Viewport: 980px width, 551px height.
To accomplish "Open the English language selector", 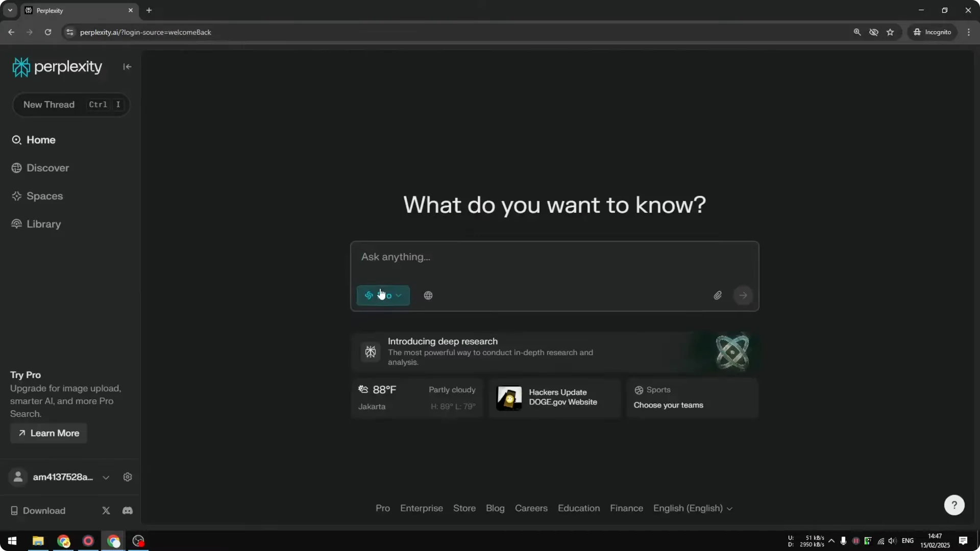I will (693, 508).
